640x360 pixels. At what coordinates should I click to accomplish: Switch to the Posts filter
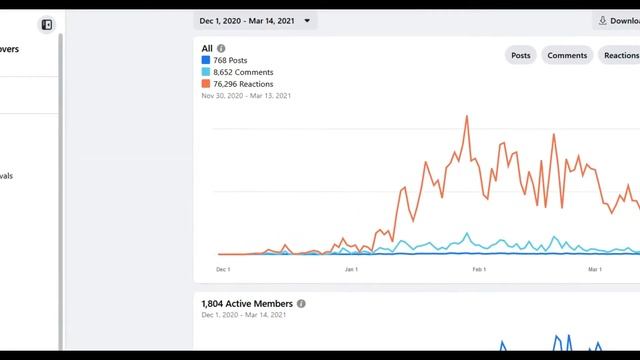pos(521,55)
